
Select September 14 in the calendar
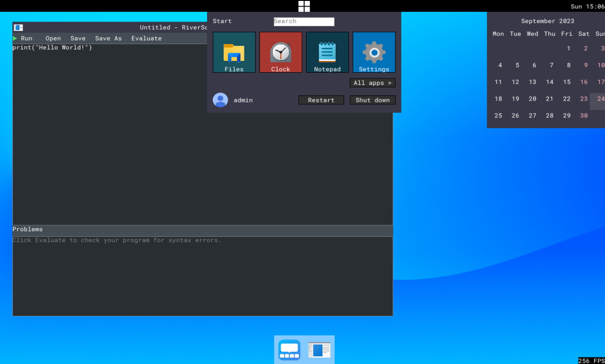(550, 82)
